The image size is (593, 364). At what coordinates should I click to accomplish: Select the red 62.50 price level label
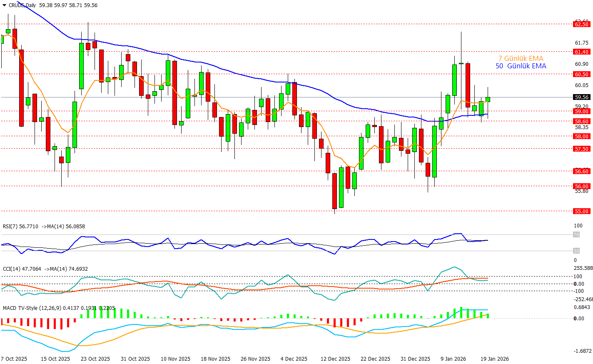(582, 25)
